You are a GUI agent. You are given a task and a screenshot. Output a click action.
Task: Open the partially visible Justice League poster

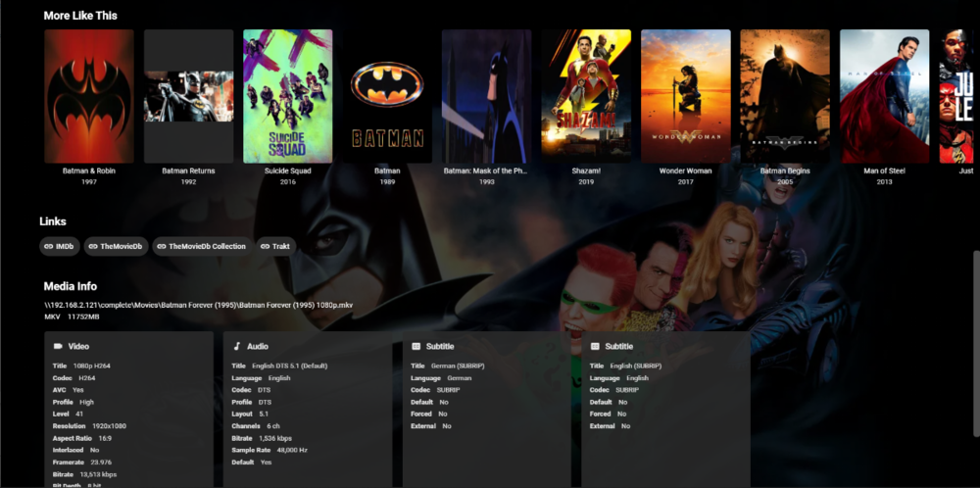click(x=956, y=96)
